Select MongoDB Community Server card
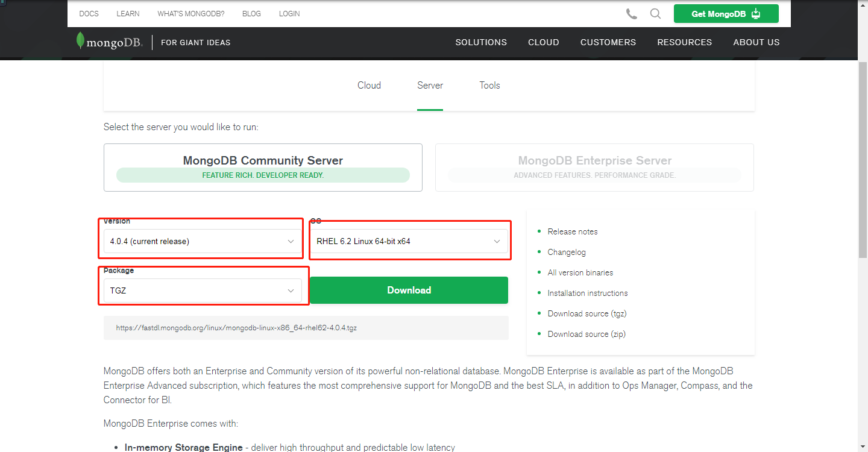868x452 pixels. [263, 168]
